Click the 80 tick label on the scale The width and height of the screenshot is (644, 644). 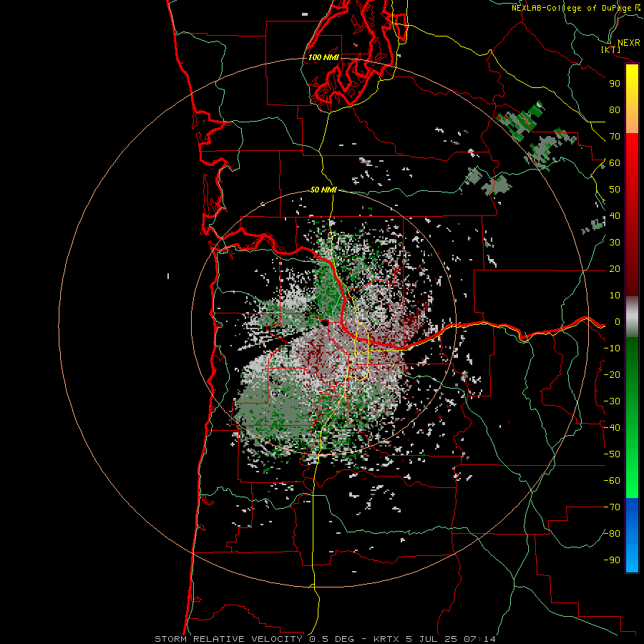pyautogui.click(x=615, y=110)
